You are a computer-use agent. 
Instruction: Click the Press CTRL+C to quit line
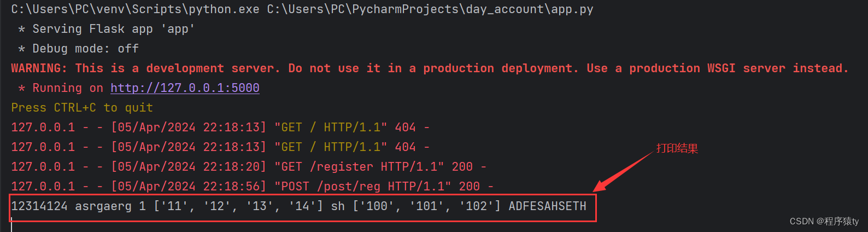pyautogui.click(x=82, y=108)
